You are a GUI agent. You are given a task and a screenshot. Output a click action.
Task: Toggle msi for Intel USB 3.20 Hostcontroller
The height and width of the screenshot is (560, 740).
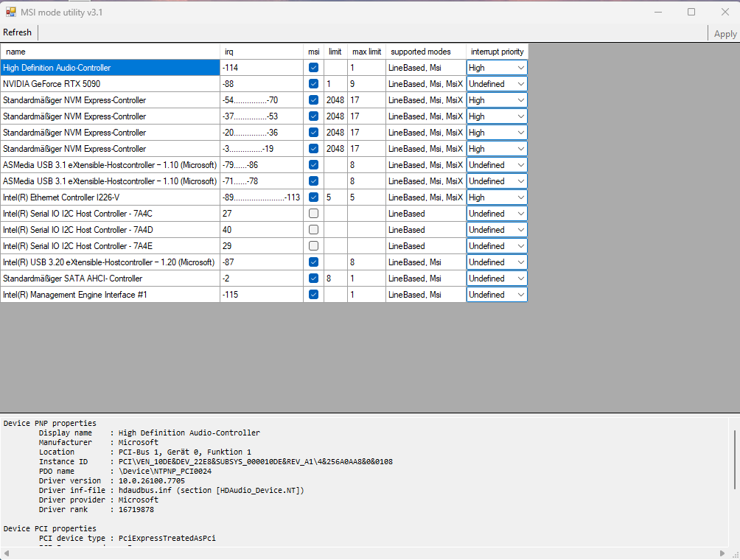point(313,262)
